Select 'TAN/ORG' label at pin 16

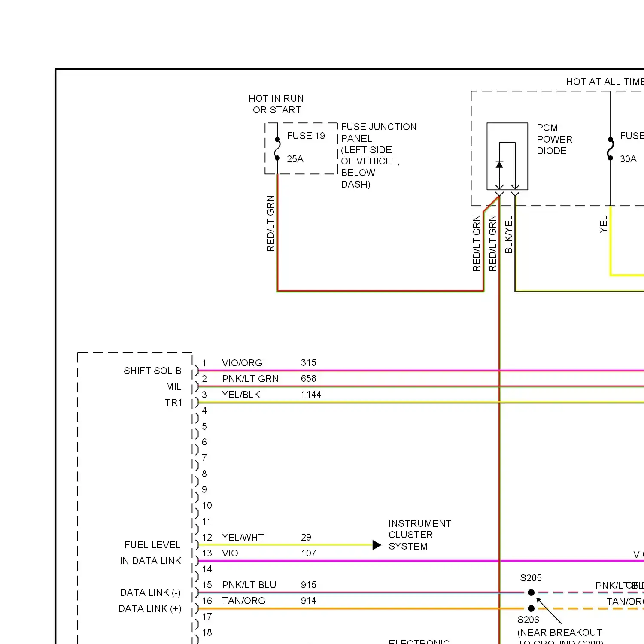tap(243, 601)
